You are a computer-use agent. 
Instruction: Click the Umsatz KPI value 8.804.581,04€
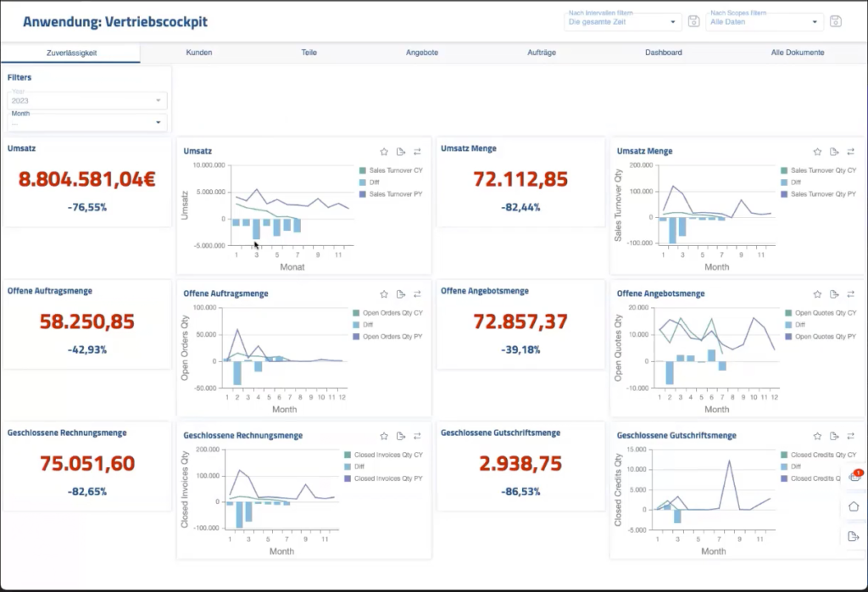tap(87, 179)
